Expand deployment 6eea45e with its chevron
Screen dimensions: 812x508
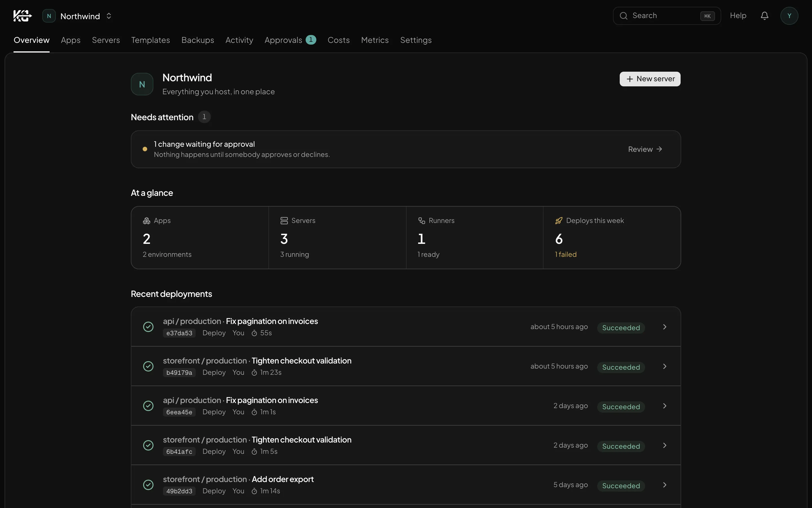pyautogui.click(x=665, y=406)
